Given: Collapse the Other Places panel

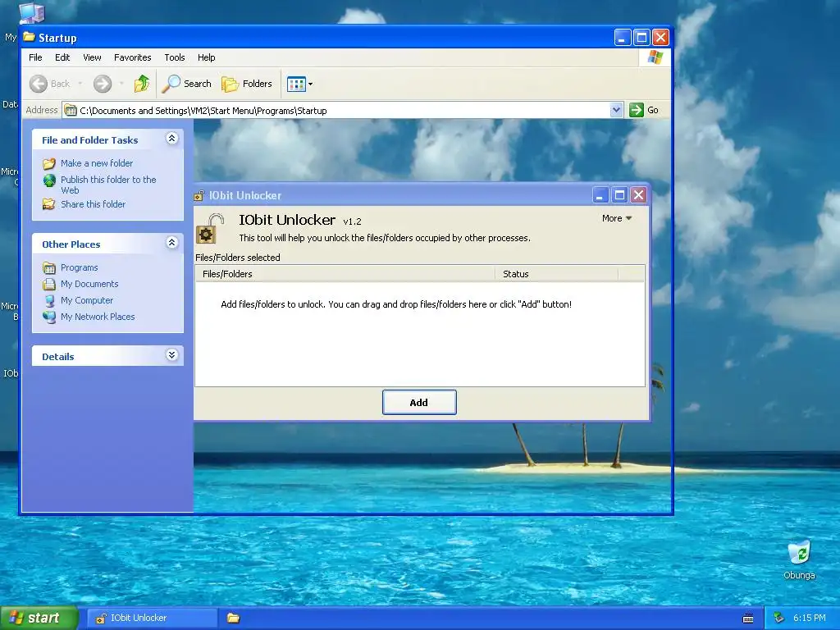Looking at the screenshot, I should pyautogui.click(x=172, y=243).
